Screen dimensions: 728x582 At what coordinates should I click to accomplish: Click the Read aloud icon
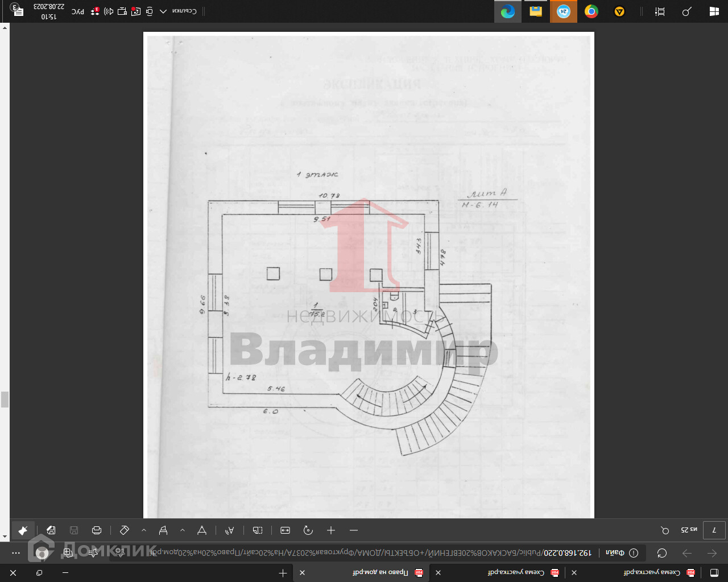tap(230, 530)
